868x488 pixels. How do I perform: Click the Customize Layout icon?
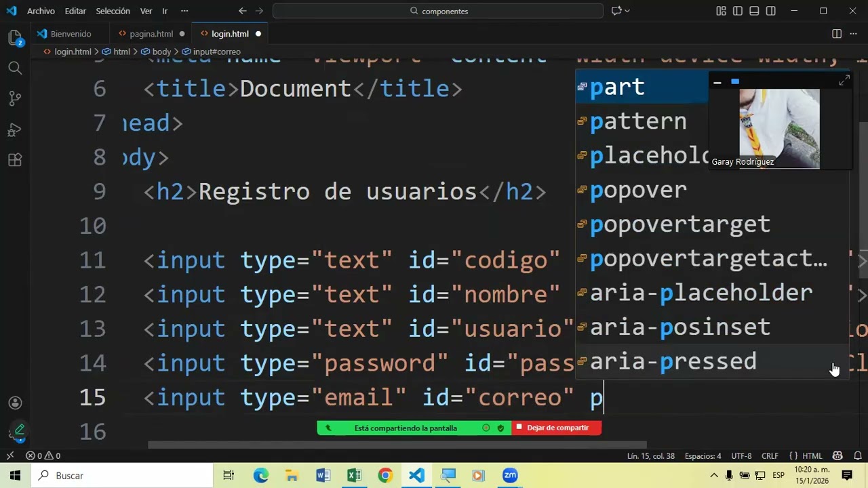(721, 11)
